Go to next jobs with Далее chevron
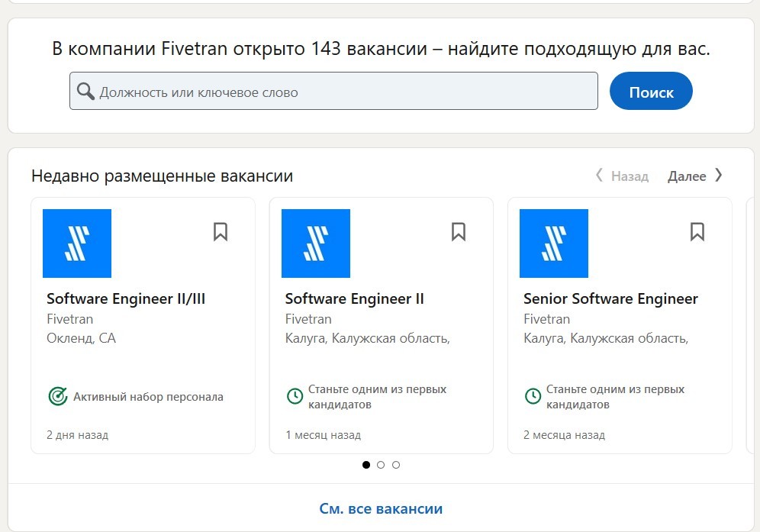 point(718,176)
